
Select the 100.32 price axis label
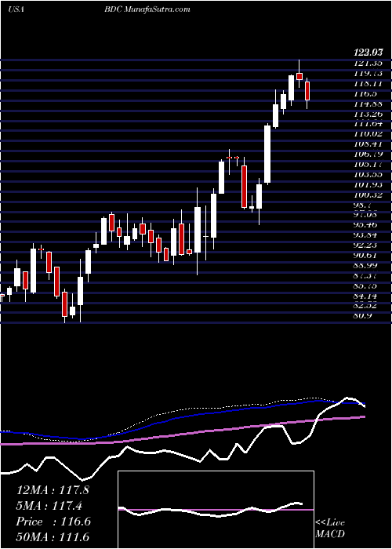pos(368,195)
